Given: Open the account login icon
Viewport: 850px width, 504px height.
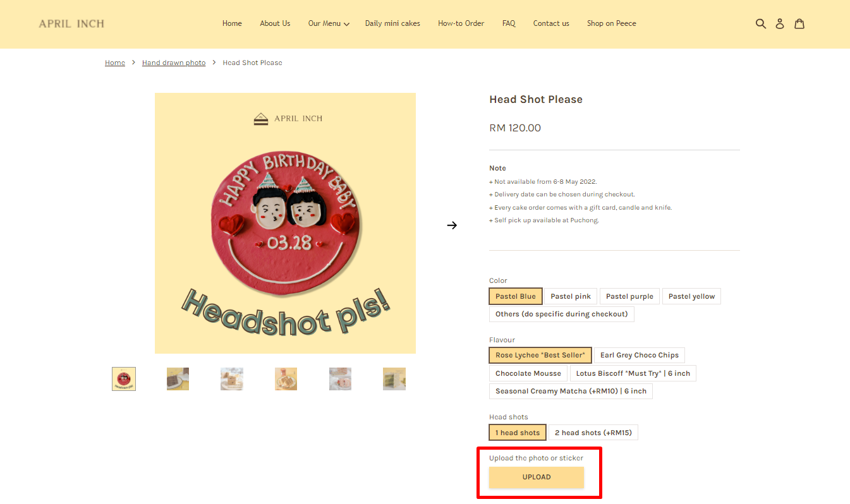Looking at the screenshot, I should point(780,23).
